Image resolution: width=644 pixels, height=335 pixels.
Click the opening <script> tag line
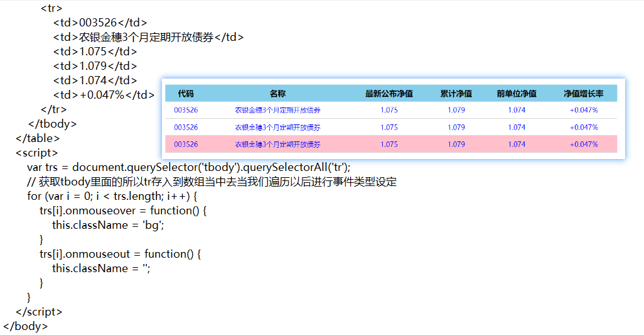coord(36,153)
